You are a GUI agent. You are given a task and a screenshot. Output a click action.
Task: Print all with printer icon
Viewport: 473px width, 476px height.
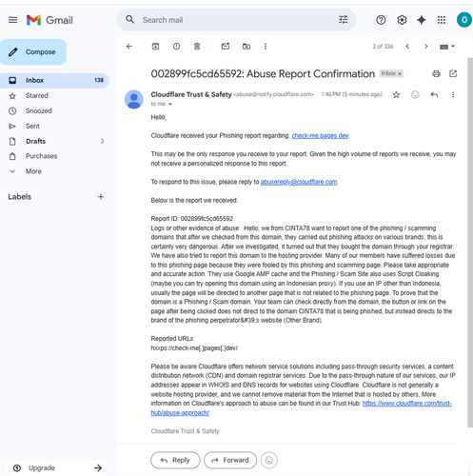coord(436,73)
